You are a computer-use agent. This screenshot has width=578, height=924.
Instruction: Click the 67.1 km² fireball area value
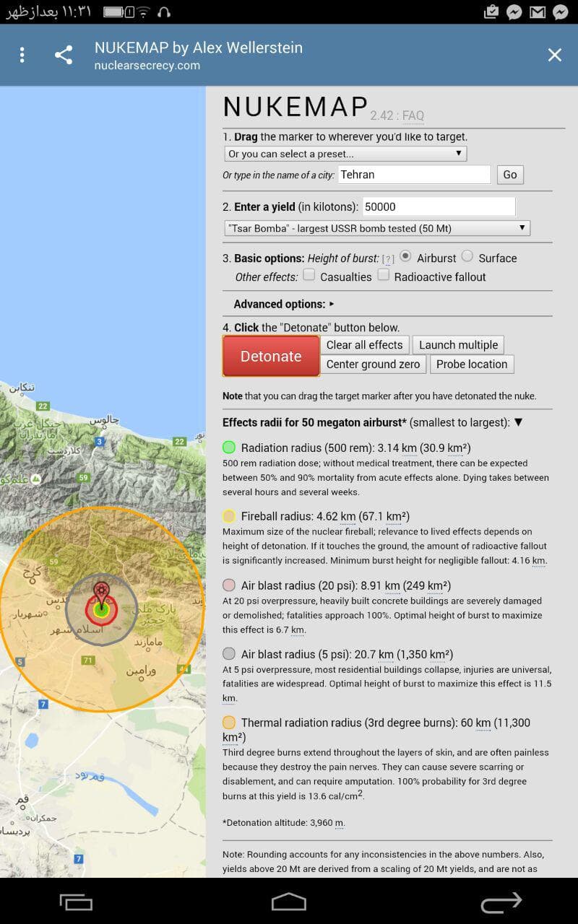384,517
